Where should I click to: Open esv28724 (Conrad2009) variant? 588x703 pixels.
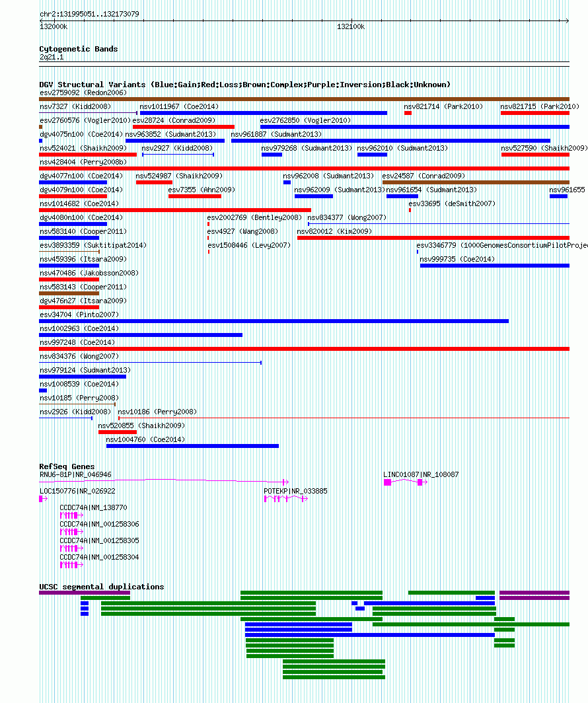[x=174, y=121]
